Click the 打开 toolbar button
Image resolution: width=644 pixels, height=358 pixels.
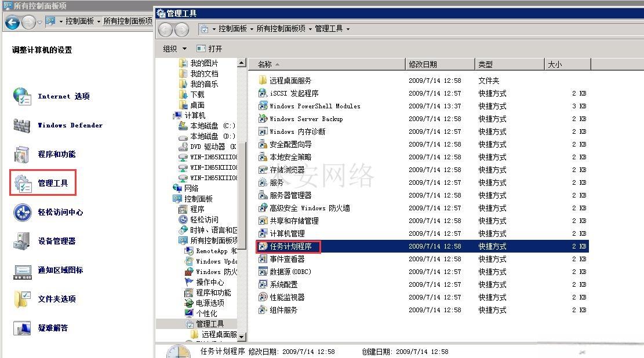pos(209,49)
